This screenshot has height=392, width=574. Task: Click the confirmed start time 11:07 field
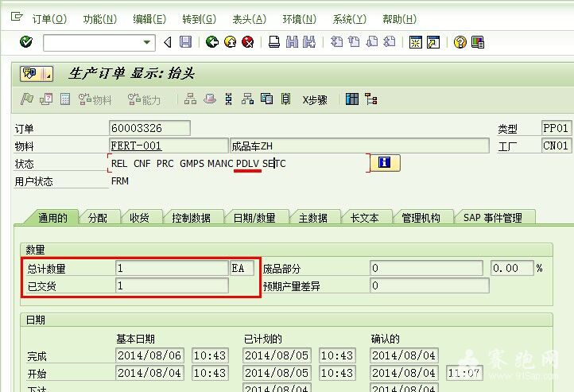click(463, 373)
